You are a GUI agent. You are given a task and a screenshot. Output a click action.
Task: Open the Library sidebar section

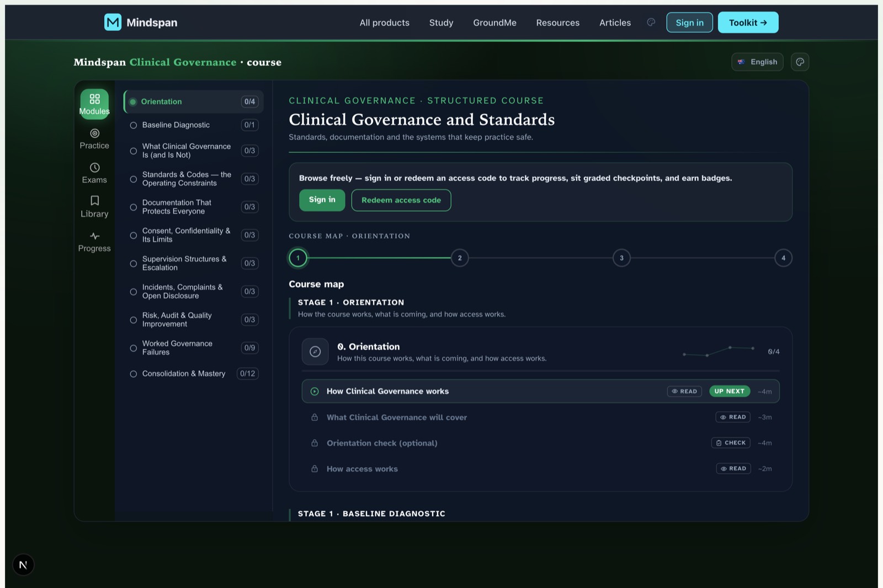coord(94,207)
